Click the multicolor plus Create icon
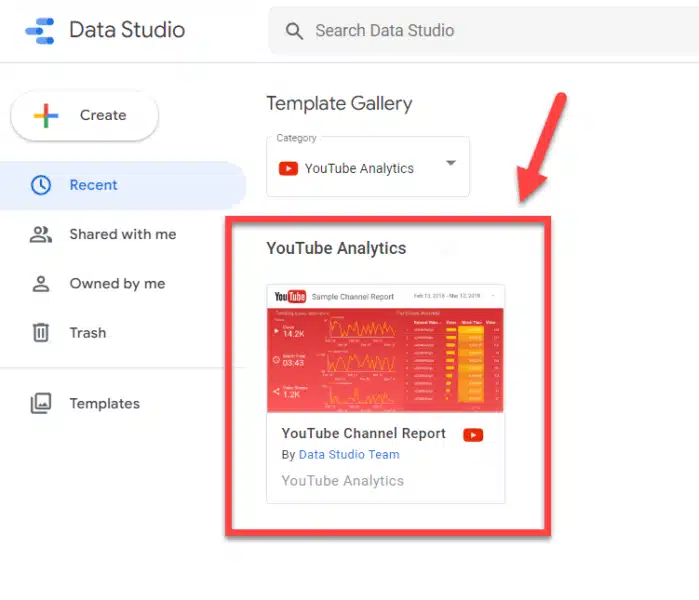The height and width of the screenshot is (600, 699). pyautogui.click(x=46, y=115)
